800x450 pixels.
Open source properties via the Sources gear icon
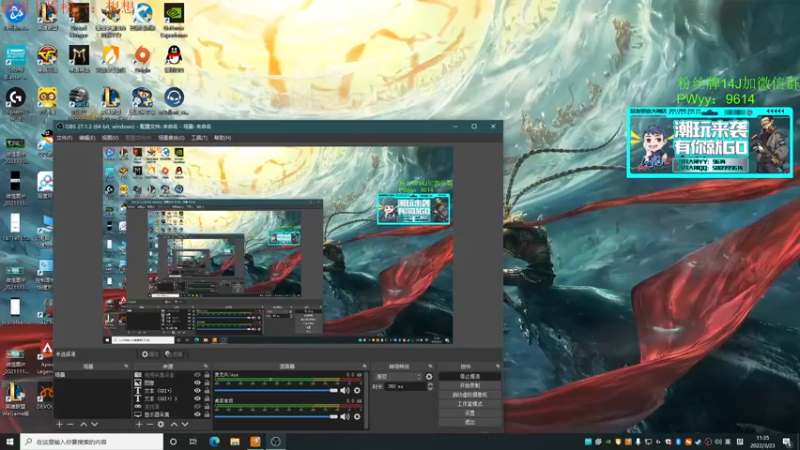coord(161,424)
